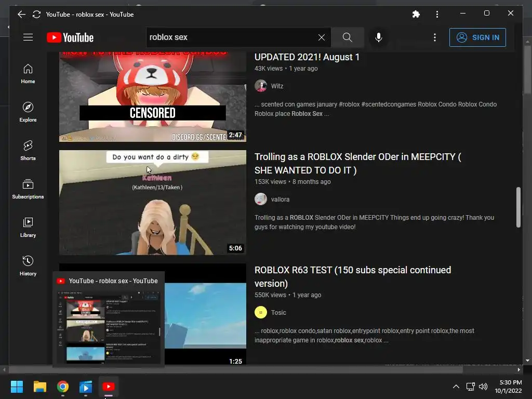Screen dimensions: 532x399
Task: Open the extensions puzzle icon
Action: point(416,14)
